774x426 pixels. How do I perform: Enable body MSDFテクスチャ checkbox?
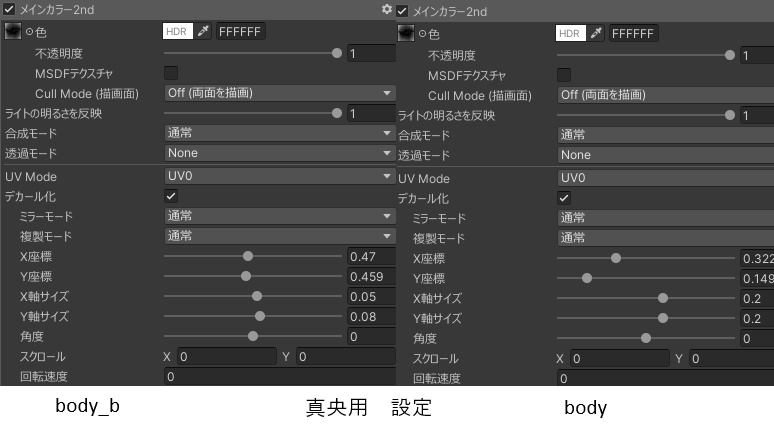pyautogui.click(x=564, y=75)
